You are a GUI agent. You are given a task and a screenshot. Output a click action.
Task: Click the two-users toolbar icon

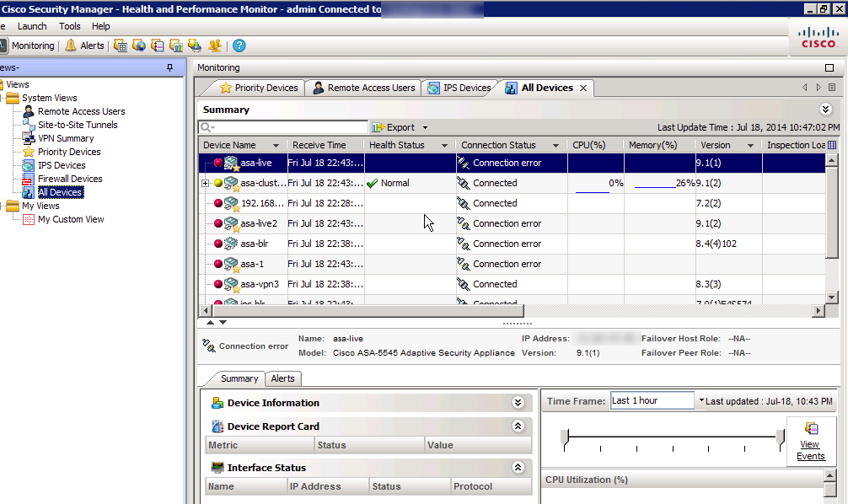tap(215, 46)
